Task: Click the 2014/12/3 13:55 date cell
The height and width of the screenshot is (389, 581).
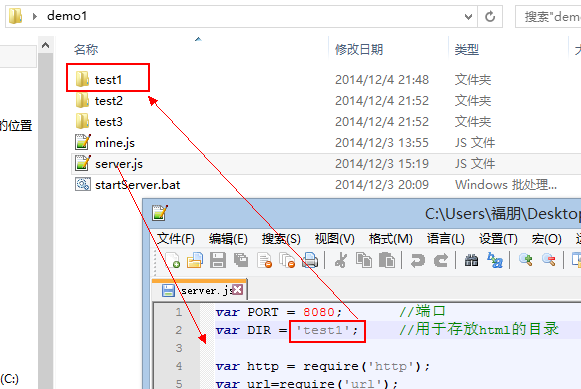Action: click(x=382, y=143)
